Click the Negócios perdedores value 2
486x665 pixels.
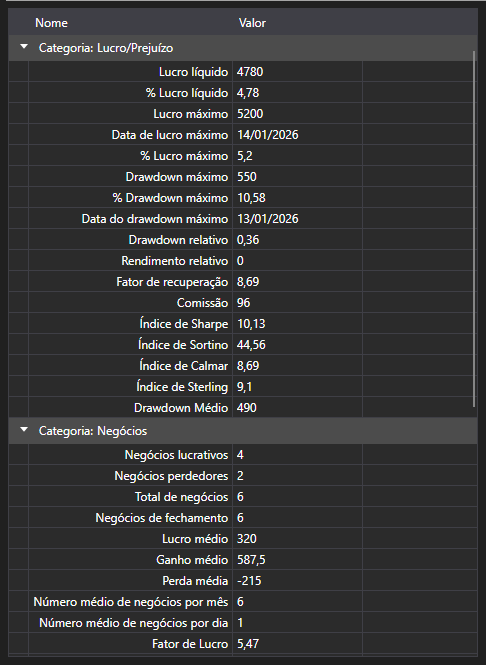[x=240, y=476]
